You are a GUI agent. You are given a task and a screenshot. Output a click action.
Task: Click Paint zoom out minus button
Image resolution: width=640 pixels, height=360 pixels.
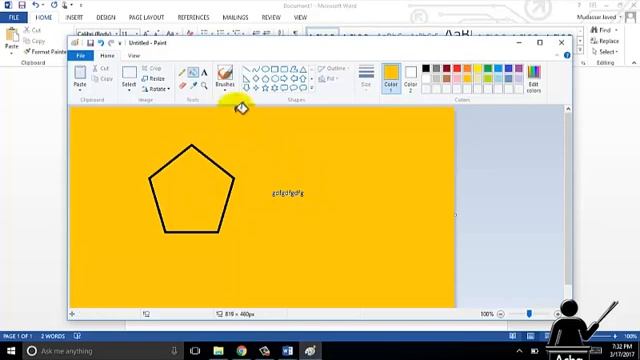coord(501,314)
